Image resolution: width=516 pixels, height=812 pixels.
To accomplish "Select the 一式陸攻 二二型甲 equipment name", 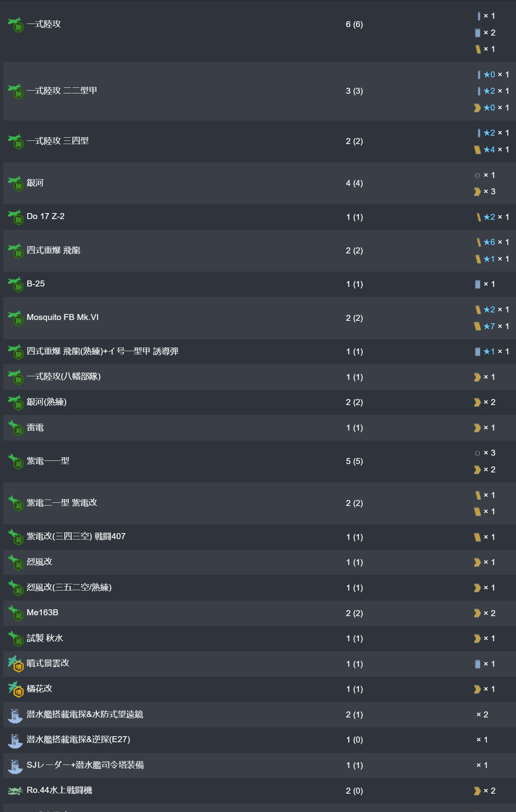I will pyautogui.click(x=62, y=91).
